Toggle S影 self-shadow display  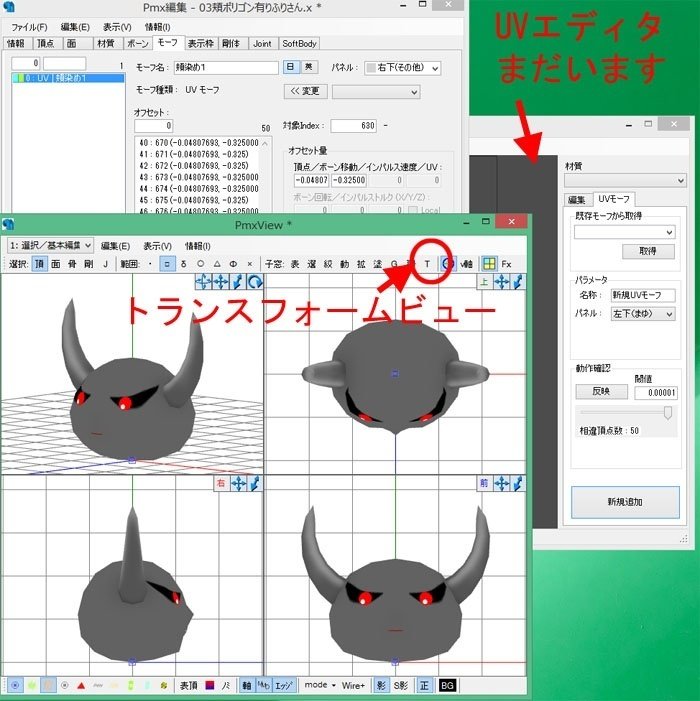tap(401, 685)
